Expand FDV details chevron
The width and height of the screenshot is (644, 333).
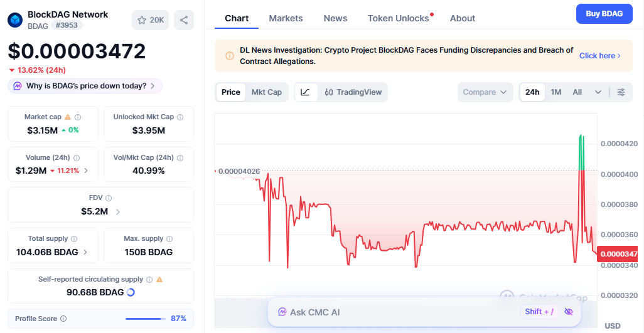coord(118,212)
